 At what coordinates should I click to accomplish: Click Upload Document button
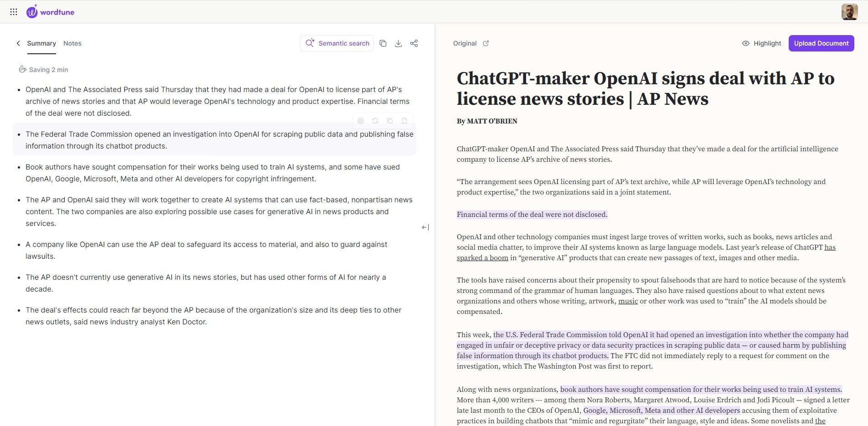[x=821, y=43]
